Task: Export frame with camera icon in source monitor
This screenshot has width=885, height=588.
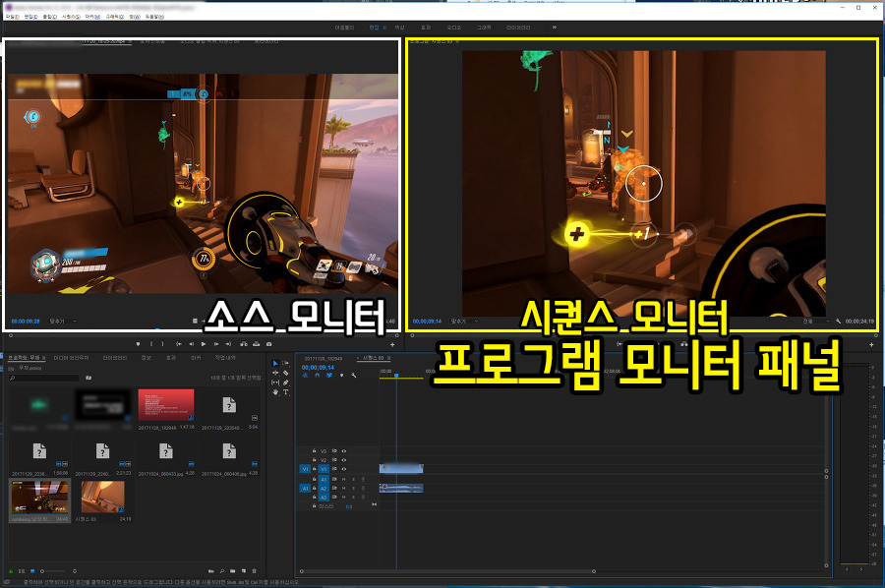Action: tap(269, 344)
